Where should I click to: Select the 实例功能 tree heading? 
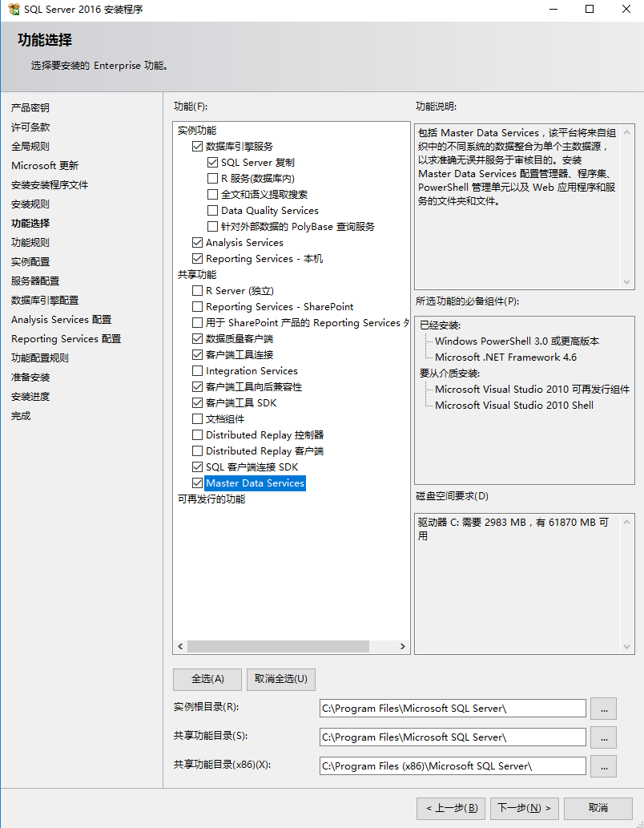pyautogui.click(x=197, y=131)
